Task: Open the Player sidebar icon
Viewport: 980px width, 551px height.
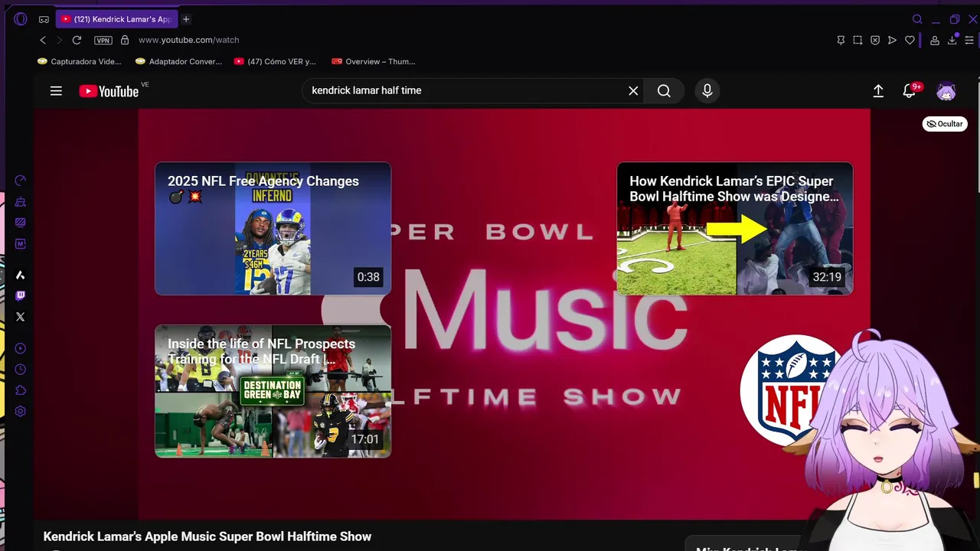Action: (21, 348)
